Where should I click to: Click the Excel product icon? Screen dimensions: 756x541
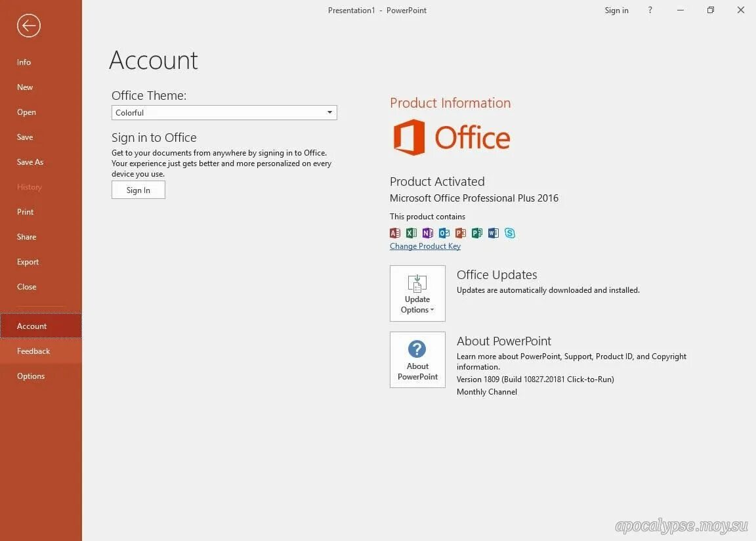[411, 233]
